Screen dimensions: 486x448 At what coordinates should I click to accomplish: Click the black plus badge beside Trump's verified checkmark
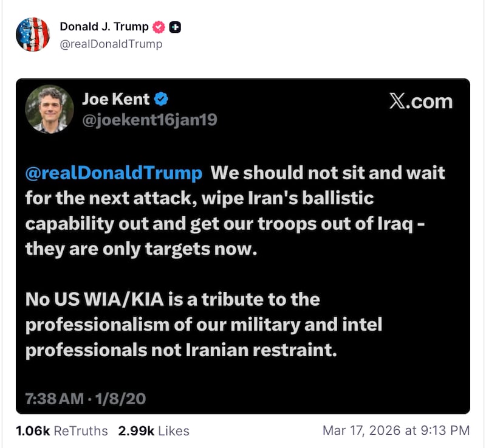click(x=174, y=26)
